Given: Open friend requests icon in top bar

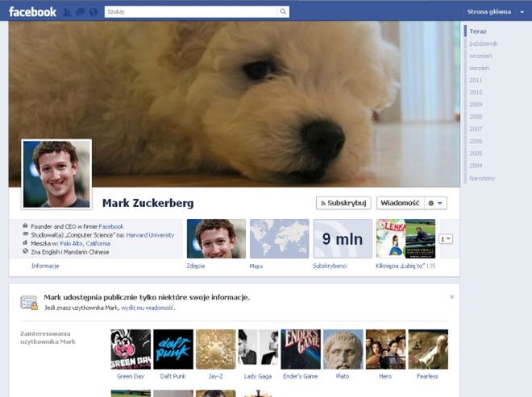Looking at the screenshot, I should pyautogui.click(x=67, y=12).
